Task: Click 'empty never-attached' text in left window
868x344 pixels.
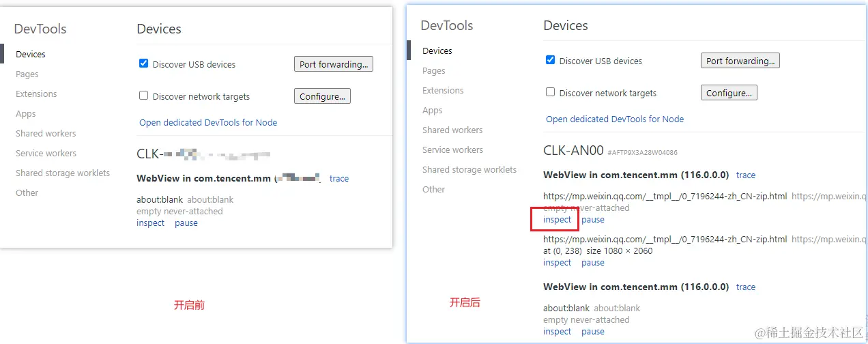Action: [179, 211]
